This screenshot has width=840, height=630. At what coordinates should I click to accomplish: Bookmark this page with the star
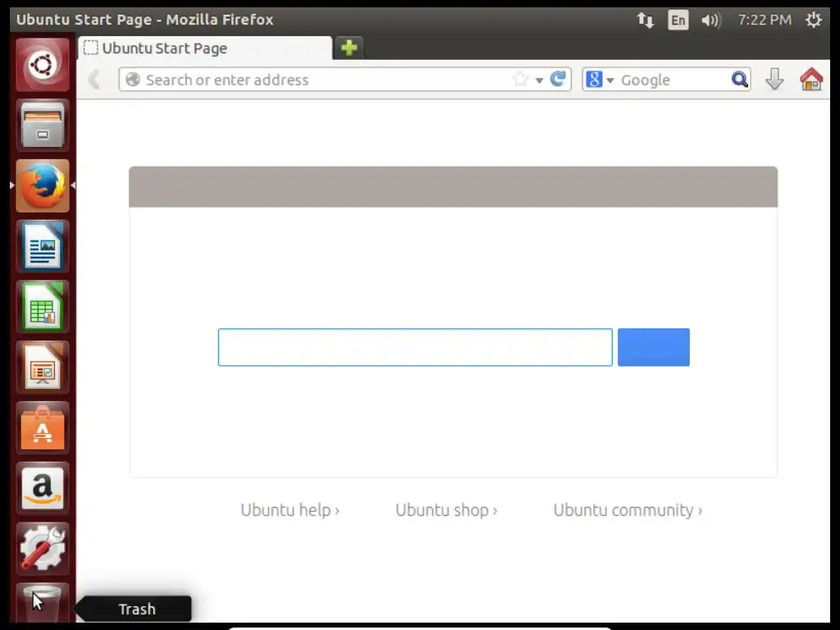[520, 80]
